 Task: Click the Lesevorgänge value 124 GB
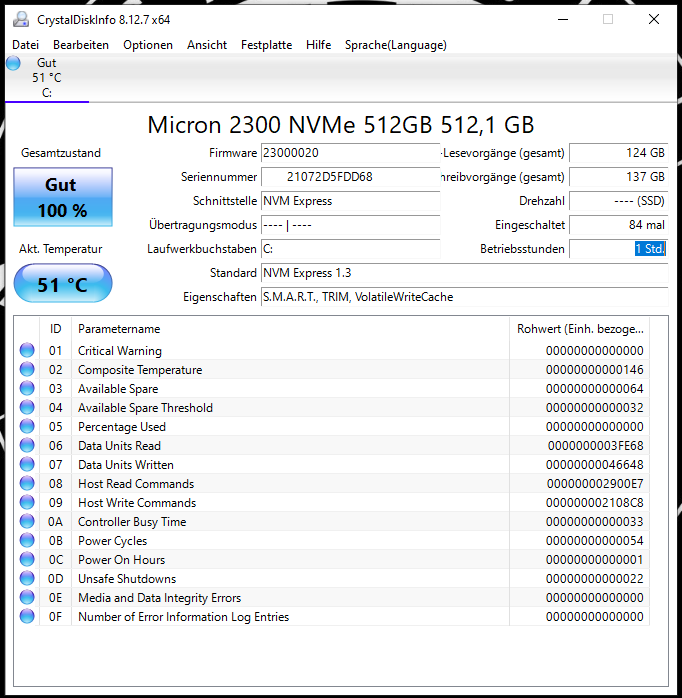pos(618,153)
